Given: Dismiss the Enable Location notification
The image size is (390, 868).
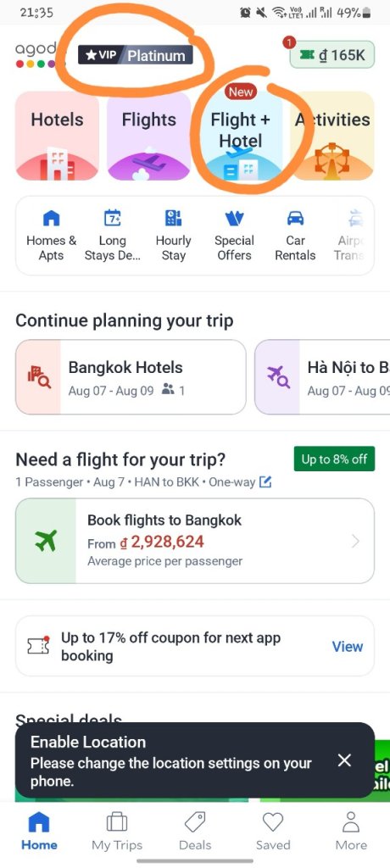Looking at the screenshot, I should click(344, 760).
